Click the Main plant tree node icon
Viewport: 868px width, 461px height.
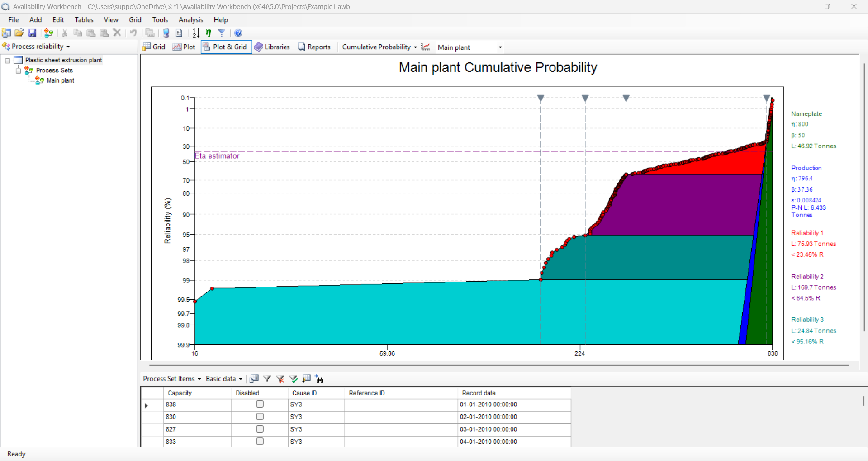(x=39, y=80)
